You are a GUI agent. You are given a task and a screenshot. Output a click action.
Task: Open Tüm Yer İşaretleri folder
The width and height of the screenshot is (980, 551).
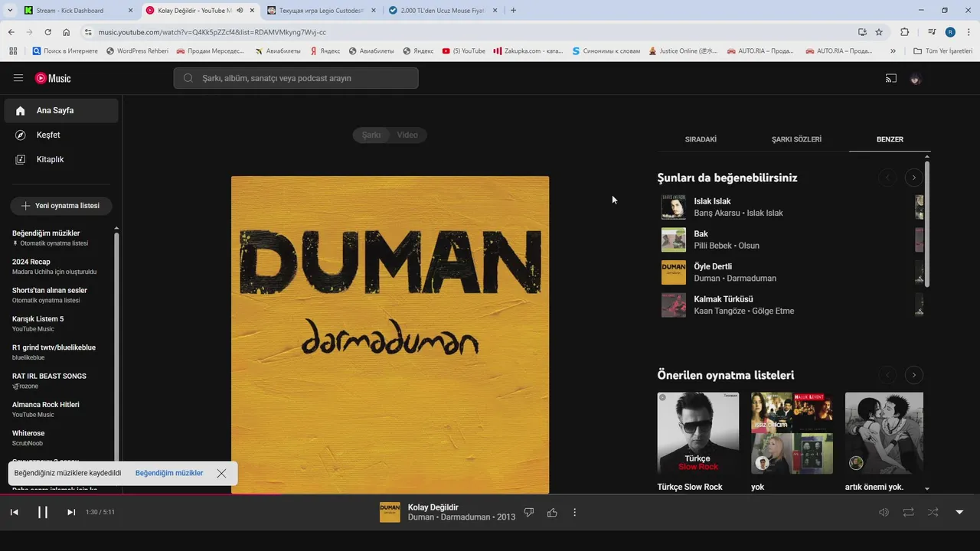coord(943,51)
